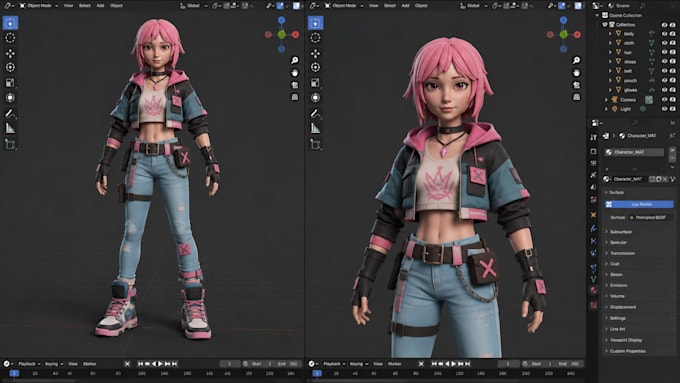Select the Rotate tool in right viewport
Viewport: 680px width, 383px height.
pyautogui.click(x=315, y=67)
